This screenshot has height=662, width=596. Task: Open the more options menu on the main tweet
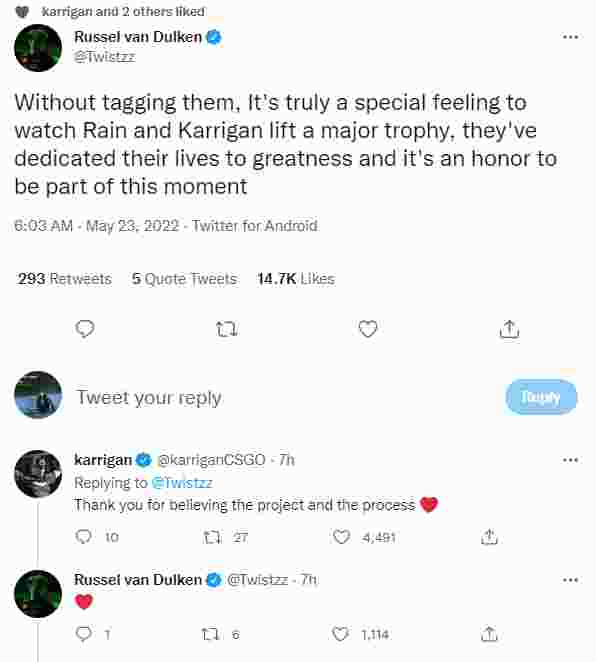tap(570, 37)
